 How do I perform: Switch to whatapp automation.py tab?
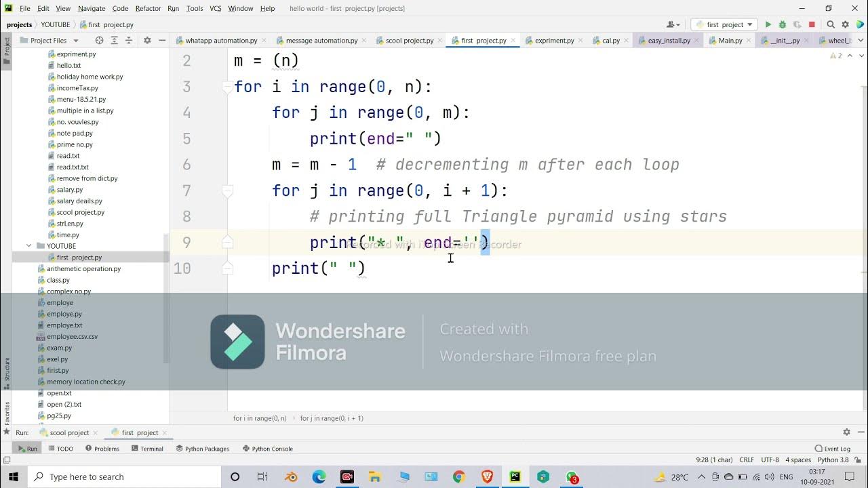point(221,41)
